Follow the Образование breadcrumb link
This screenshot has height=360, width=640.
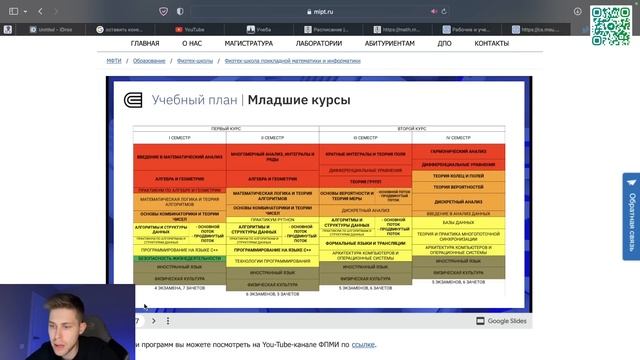point(149,61)
